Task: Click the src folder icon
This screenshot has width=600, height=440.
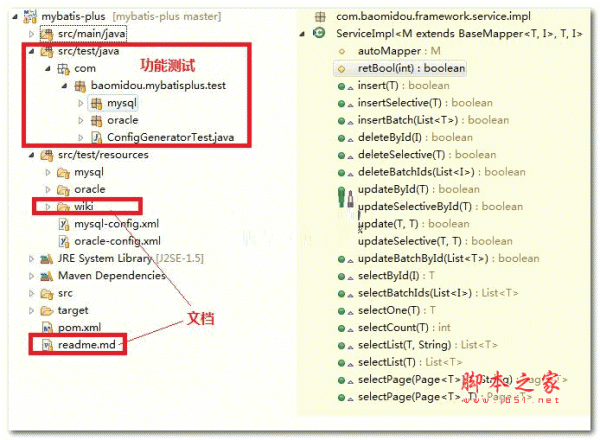Action: (47, 293)
